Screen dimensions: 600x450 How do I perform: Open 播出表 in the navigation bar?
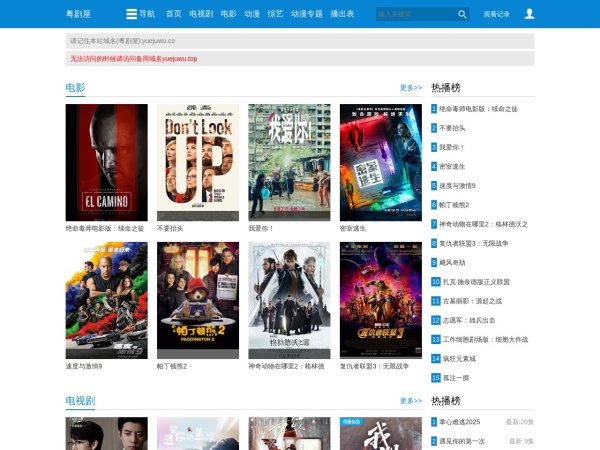point(342,14)
